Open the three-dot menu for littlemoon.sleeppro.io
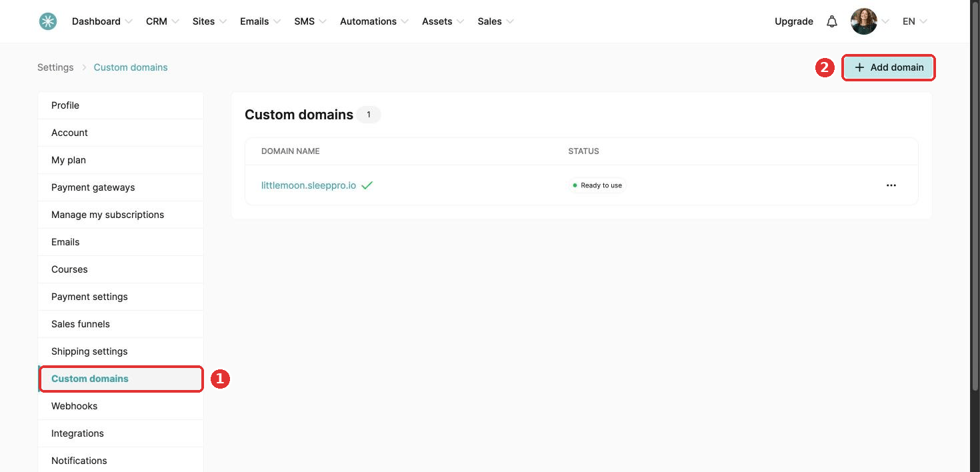This screenshot has width=980, height=472. point(891,185)
